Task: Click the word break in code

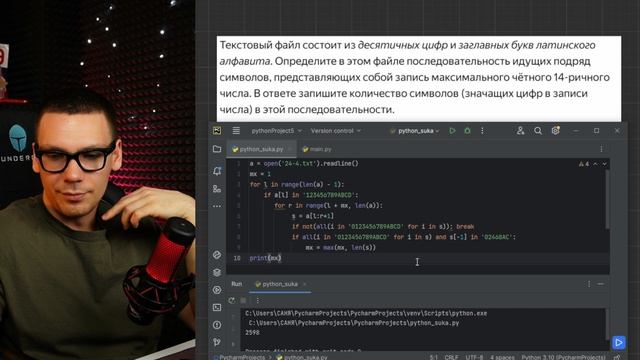Action: pyautogui.click(x=465, y=226)
